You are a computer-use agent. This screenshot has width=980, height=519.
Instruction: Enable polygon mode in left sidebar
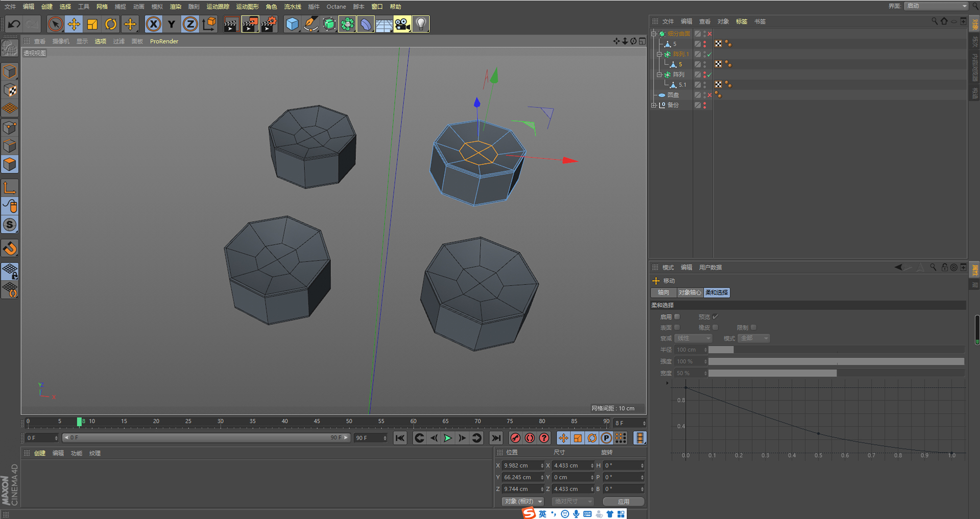click(x=10, y=164)
